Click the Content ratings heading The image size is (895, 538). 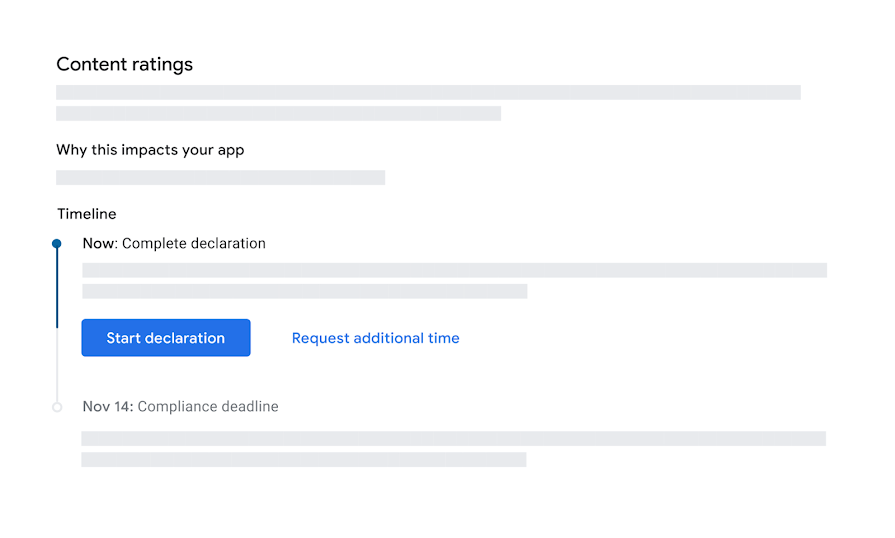click(x=124, y=64)
